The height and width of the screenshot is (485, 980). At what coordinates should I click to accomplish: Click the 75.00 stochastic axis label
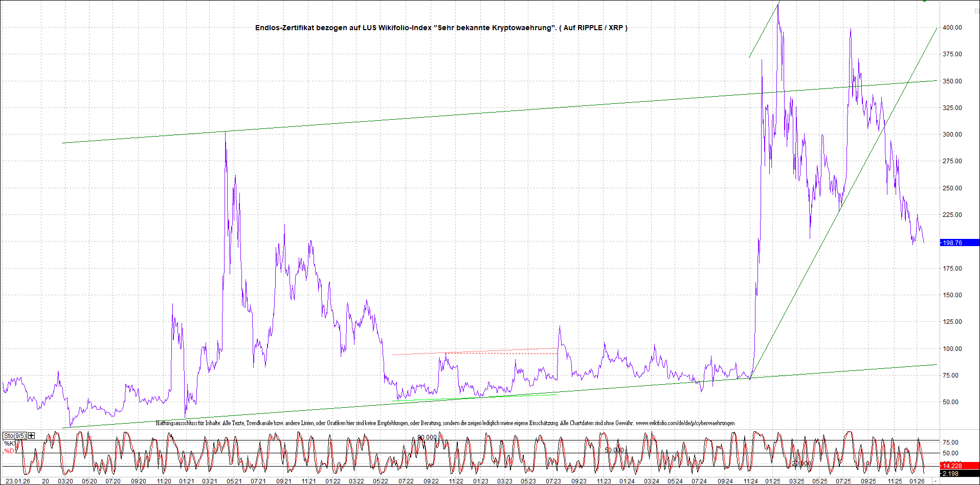950,443
